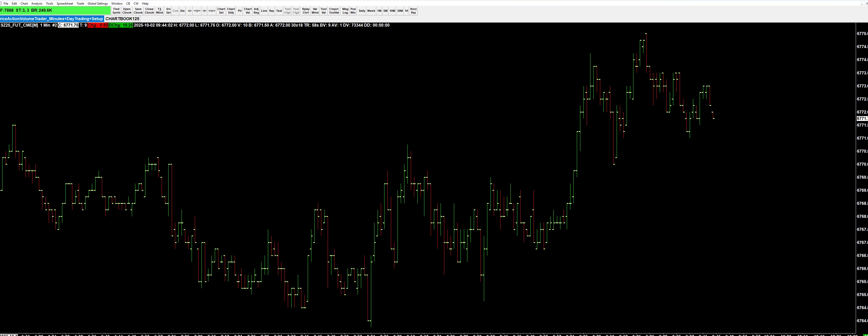Screen dimensions: 868x336
Task: Switch chart to 5M timeframe
Action: [x=385, y=11]
